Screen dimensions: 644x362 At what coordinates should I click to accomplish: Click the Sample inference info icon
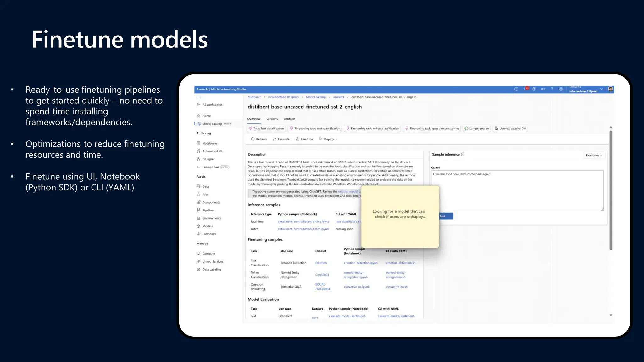tap(463, 154)
